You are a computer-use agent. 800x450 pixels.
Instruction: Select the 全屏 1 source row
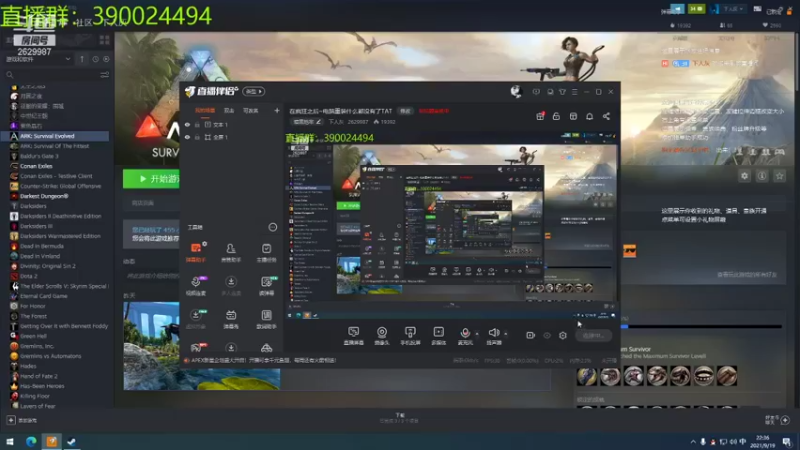pos(232,137)
